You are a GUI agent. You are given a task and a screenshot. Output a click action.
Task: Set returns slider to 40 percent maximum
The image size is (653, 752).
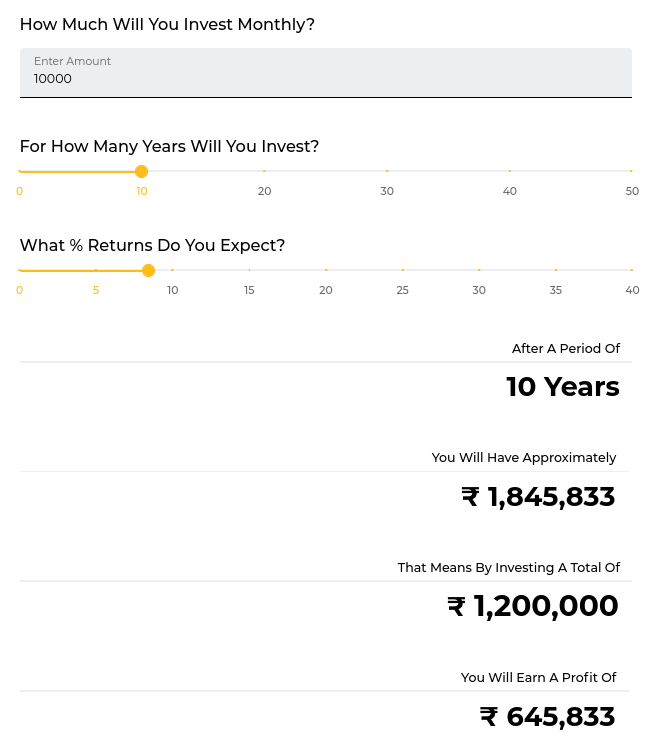pos(631,270)
